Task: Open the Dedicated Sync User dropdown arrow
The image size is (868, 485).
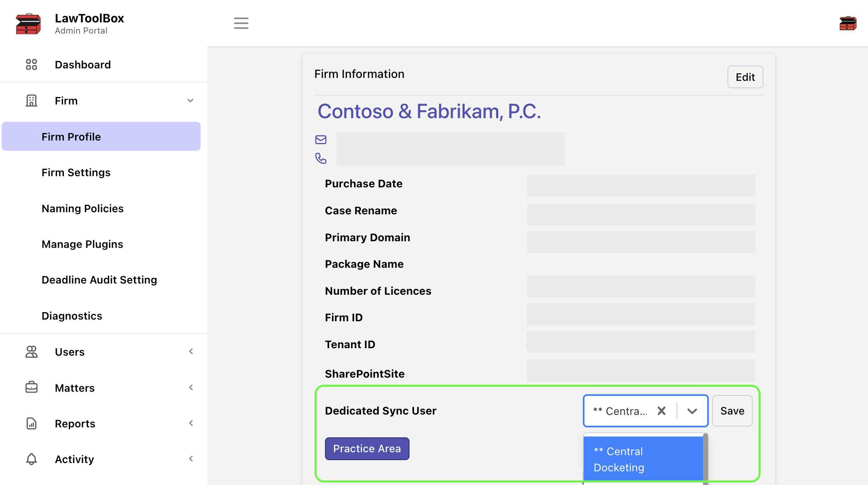Action: (692, 411)
